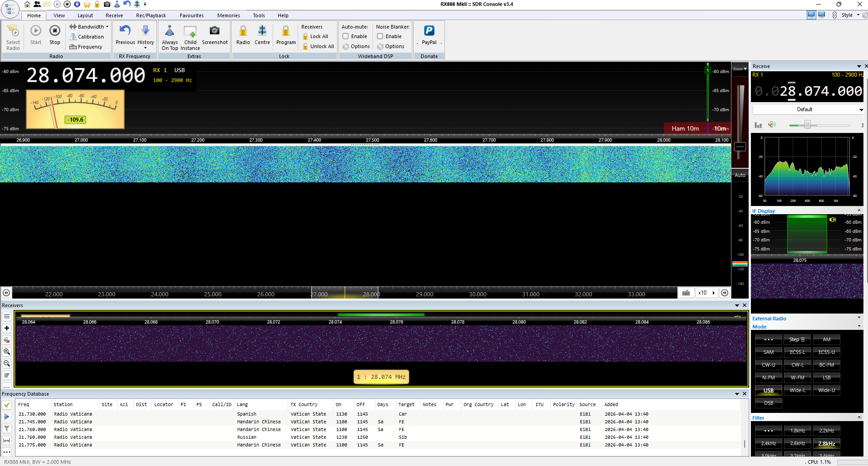
Task: Toggle Always On Top
Action: [x=170, y=38]
